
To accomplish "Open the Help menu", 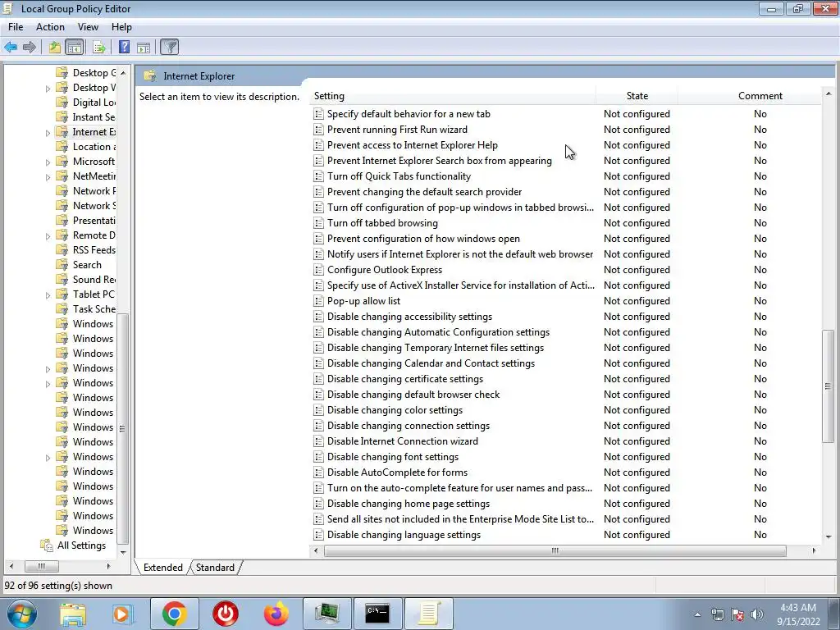I will click(121, 27).
